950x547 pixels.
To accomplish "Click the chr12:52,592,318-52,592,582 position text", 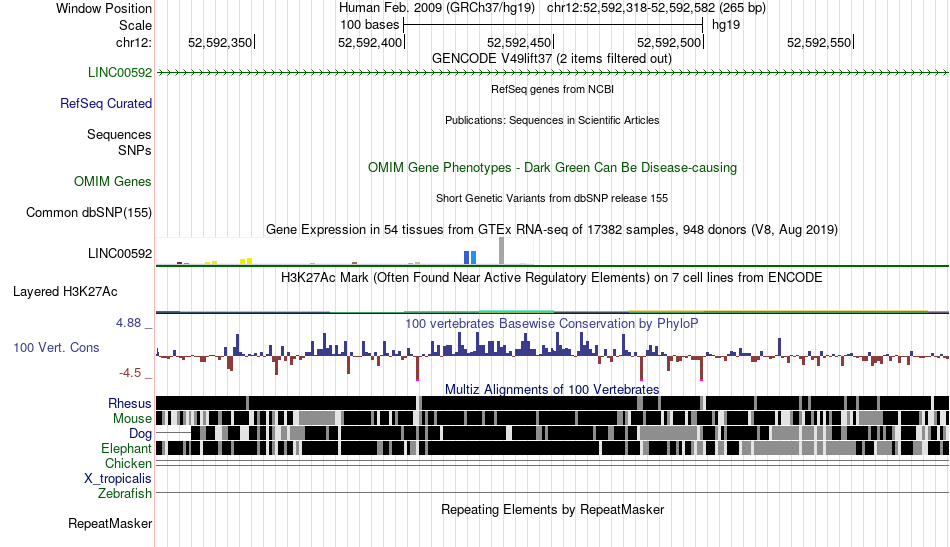I will [656, 8].
